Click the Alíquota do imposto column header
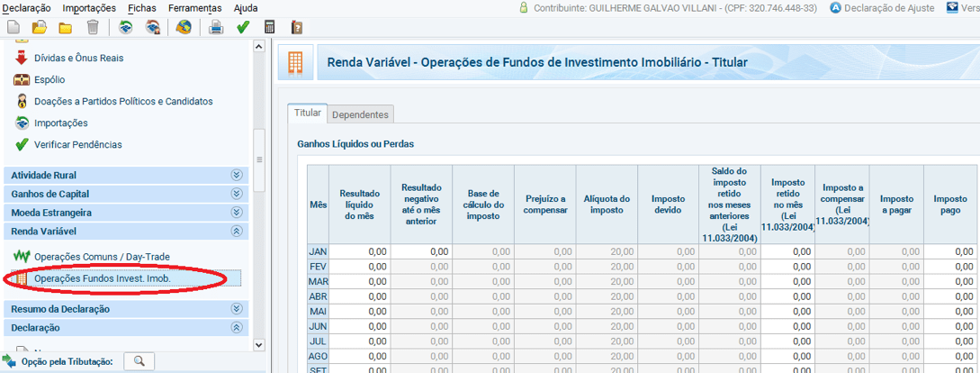Viewport: 980px width, 373px height. click(x=607, y=205)
